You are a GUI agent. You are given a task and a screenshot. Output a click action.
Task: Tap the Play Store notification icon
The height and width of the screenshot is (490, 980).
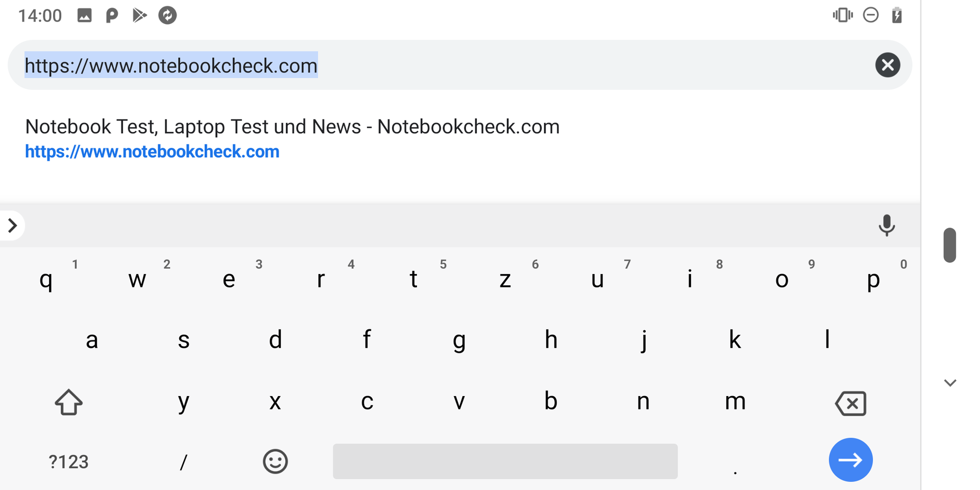pos(139,15)
